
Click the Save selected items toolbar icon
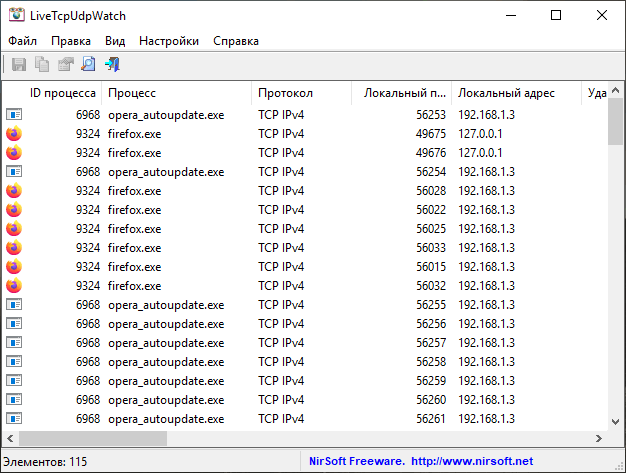coord(19,64)
